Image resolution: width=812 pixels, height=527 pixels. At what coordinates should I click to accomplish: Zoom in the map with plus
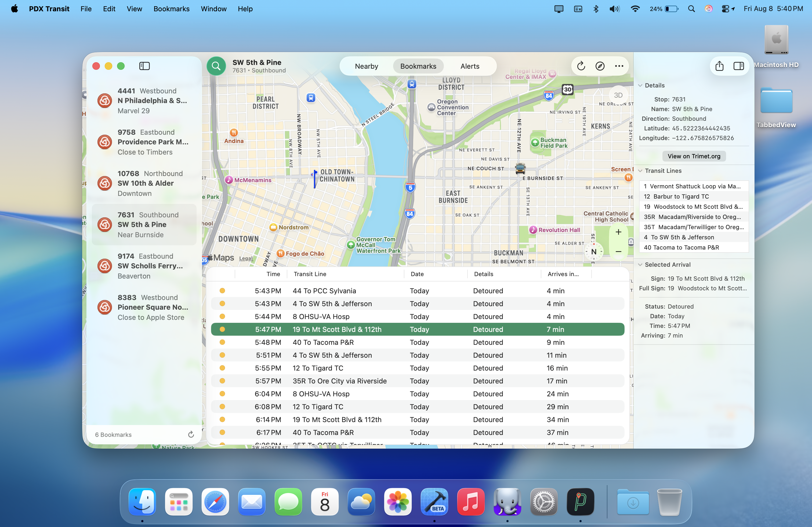[x=618, y=232]
